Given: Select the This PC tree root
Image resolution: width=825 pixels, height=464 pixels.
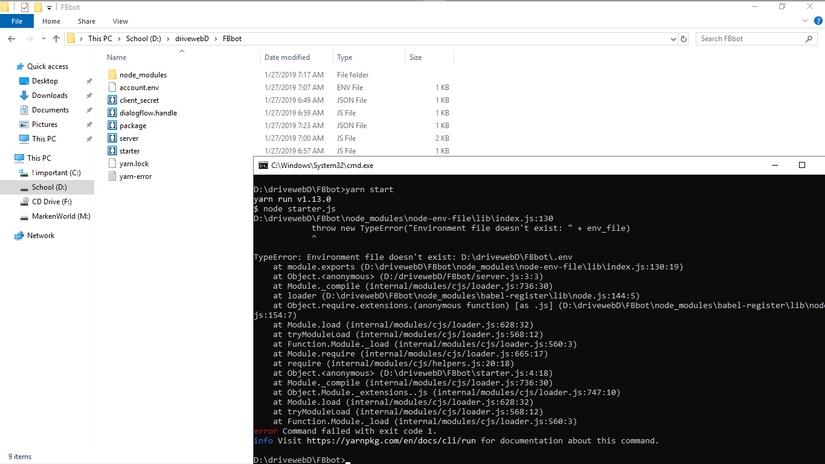Looking at the screenshot, I should (39, 158).
